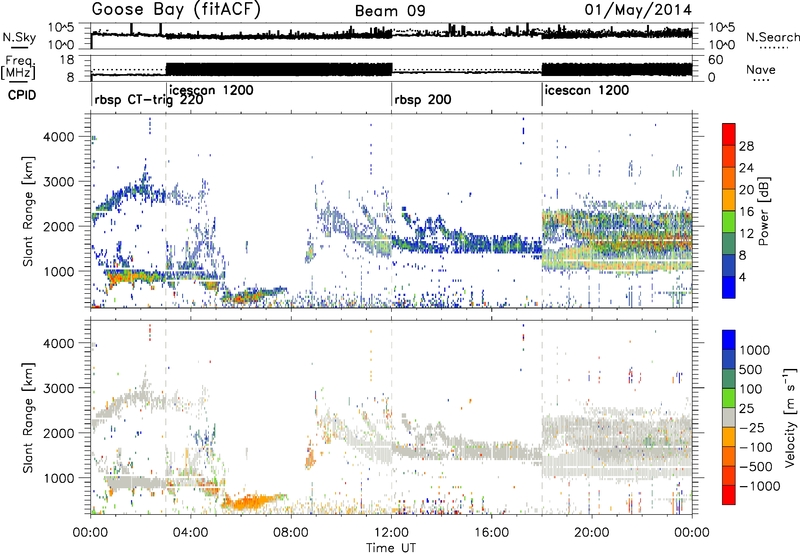800x554 pixels.
Task: Select the 'N.Sky' legend label
Action: [19, 38]
